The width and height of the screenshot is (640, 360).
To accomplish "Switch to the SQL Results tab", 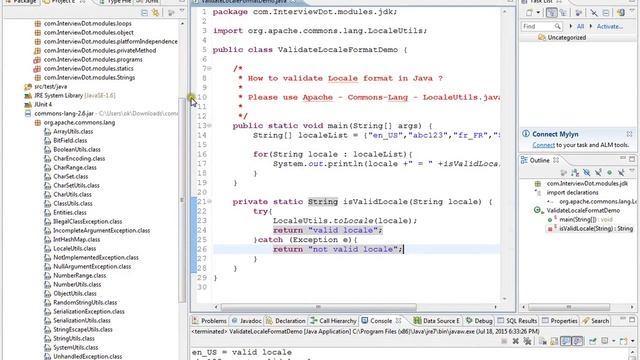I will tap(517, 321).
